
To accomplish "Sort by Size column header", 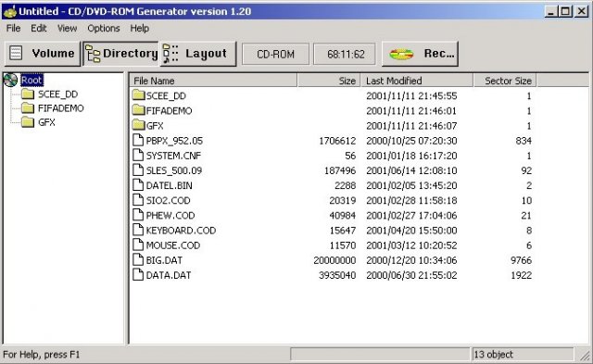I will pos(329,81).
